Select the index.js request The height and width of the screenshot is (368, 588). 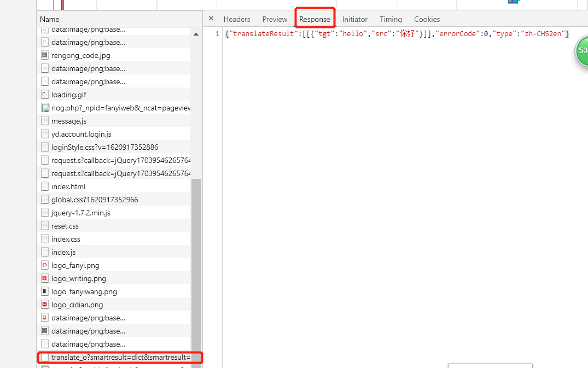pos(114,252)
